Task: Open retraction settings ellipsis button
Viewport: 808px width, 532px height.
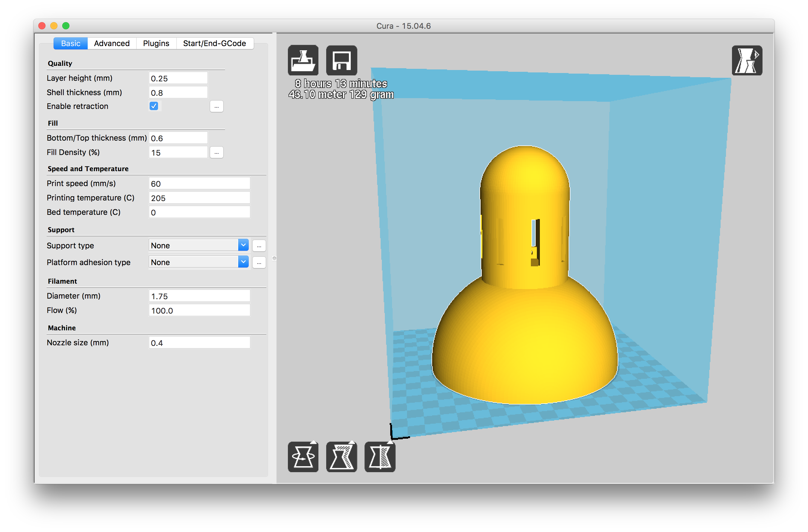Action: coord(217,107)
